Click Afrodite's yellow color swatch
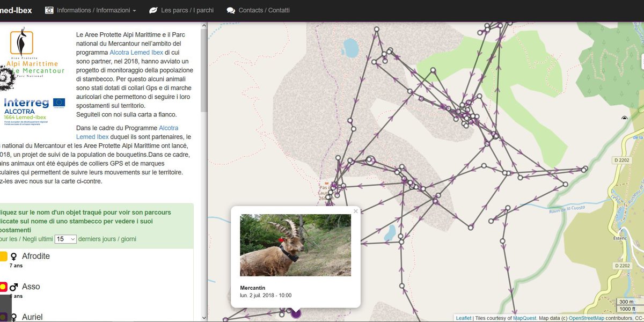 pyautogui.click(x=3, y=257)
